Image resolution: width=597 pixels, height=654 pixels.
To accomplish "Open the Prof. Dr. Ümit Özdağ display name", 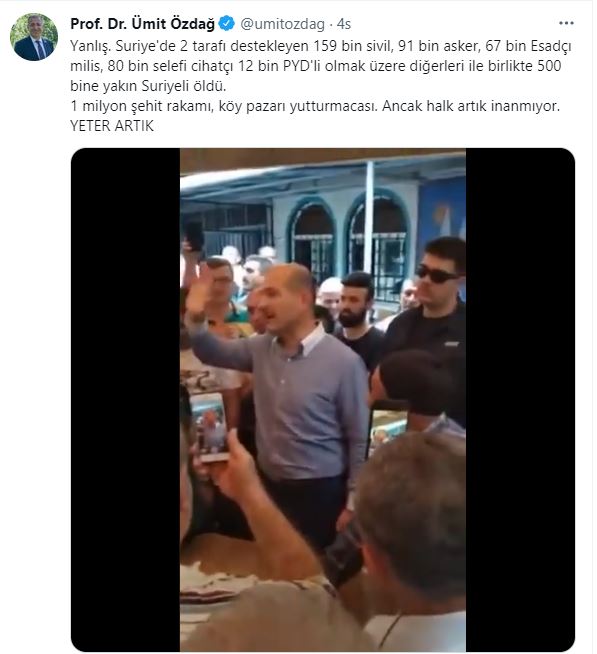I will coord(142,24).
